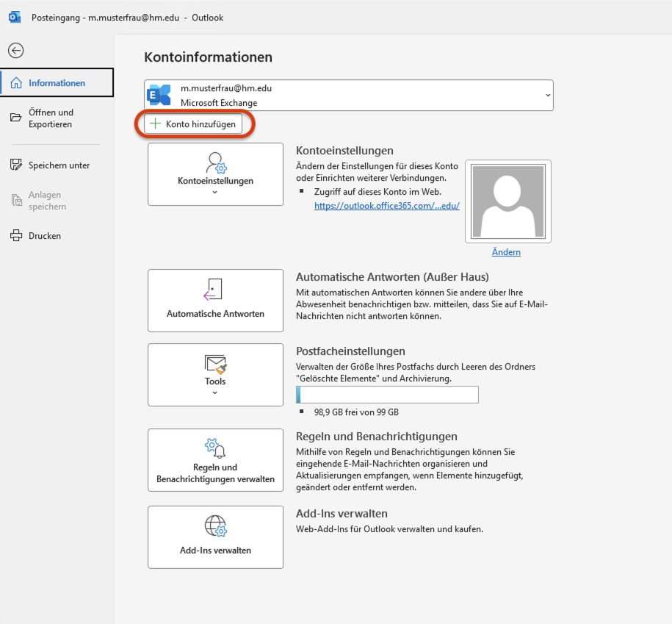Click the folder icon for Öffnen und Exportieren
672x624 pixels.
click(x=16, y=118)
